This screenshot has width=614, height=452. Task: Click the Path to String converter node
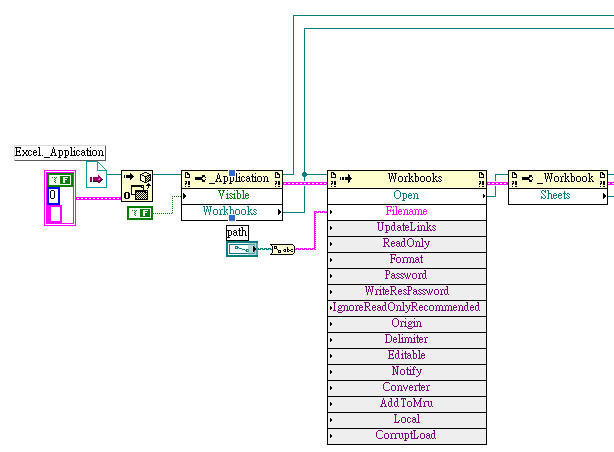[282, 249]
